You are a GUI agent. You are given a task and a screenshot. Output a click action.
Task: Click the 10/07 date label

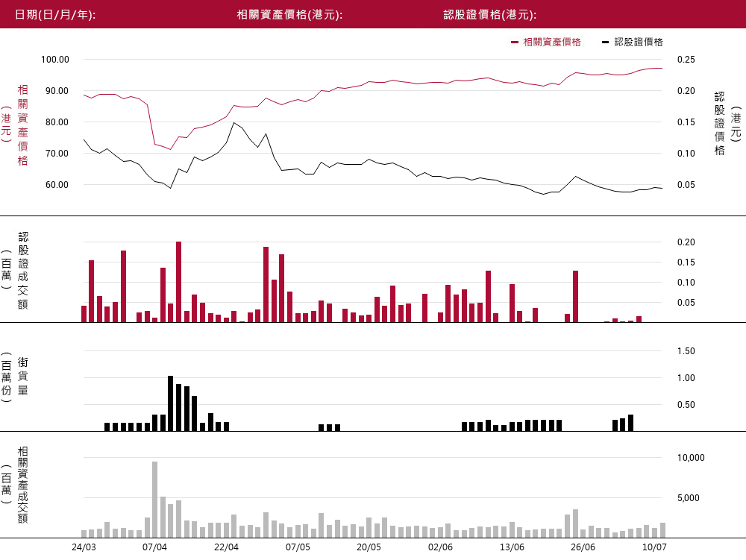pos(654,547)
